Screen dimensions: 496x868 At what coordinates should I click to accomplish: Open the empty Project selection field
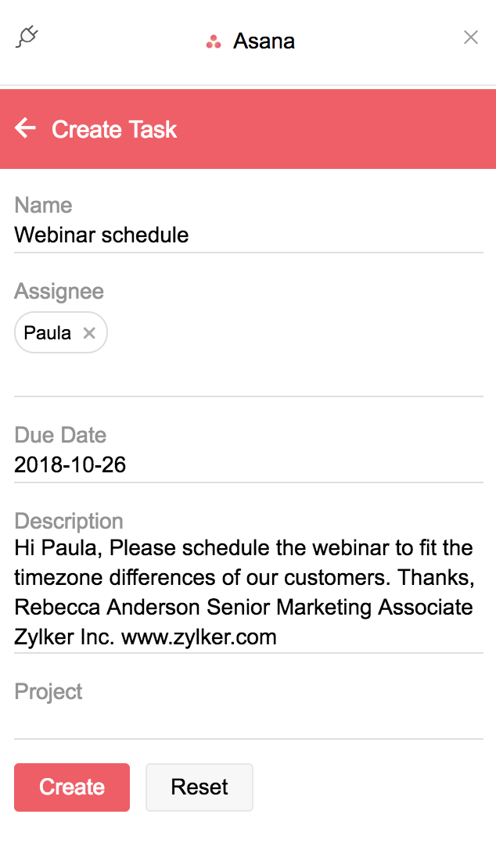248,723
